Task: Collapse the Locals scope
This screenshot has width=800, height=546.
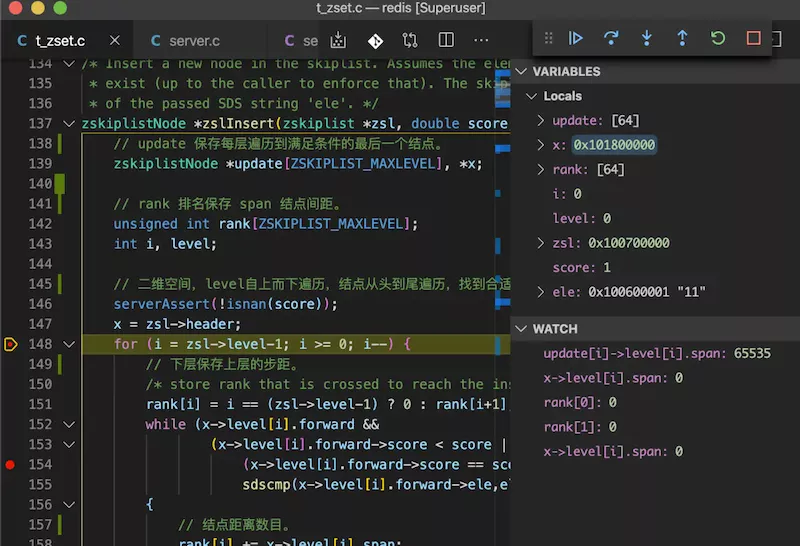Action: tap(531, 96)
